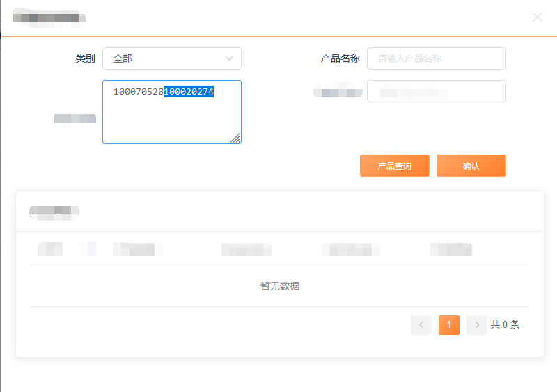The image size is (557, 392).
Task: Go to the previous page arrow
Action: [421, 324]
